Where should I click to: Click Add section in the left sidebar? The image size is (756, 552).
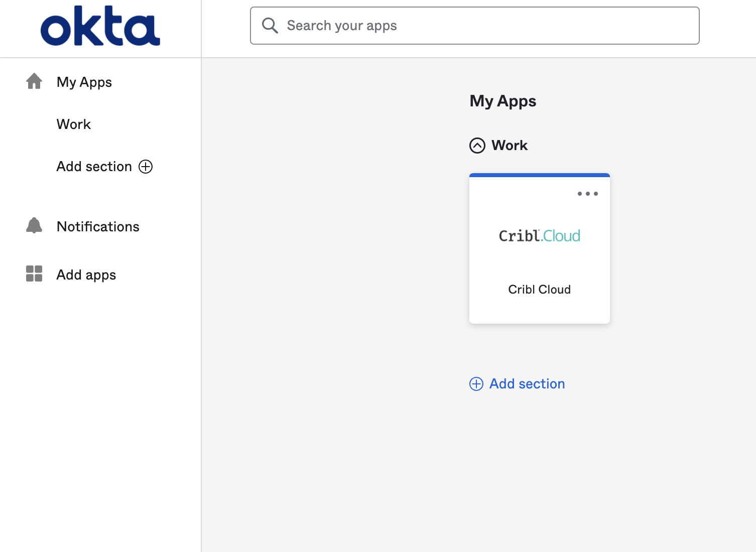pyautogui.click(x=94, y=166)
